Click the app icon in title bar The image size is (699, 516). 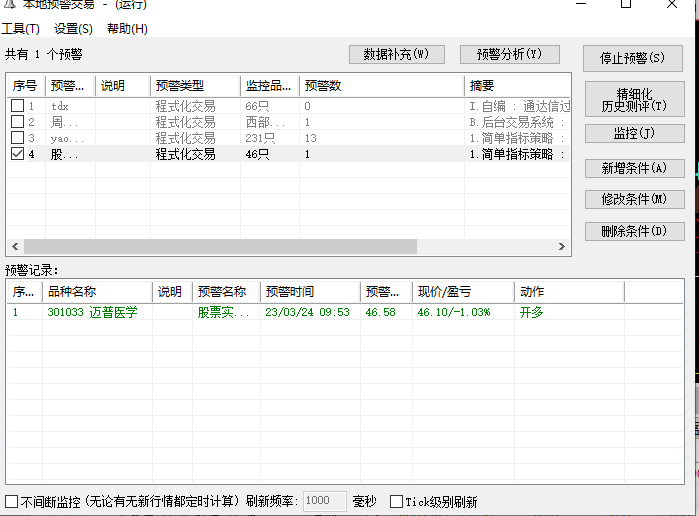(10, 6)
